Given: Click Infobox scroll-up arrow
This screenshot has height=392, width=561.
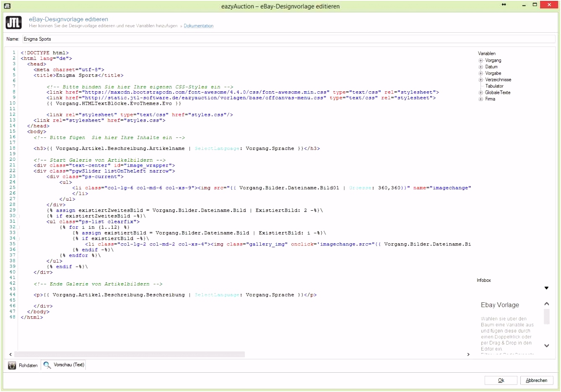Looking at the screenshot, I should tap(546, 304).
